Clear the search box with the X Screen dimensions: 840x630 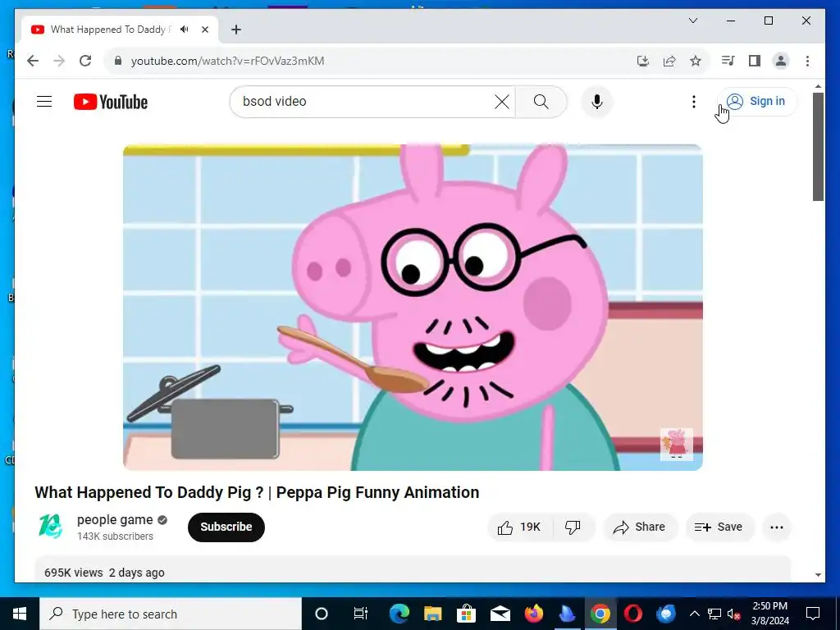click(x=501, y=102)
